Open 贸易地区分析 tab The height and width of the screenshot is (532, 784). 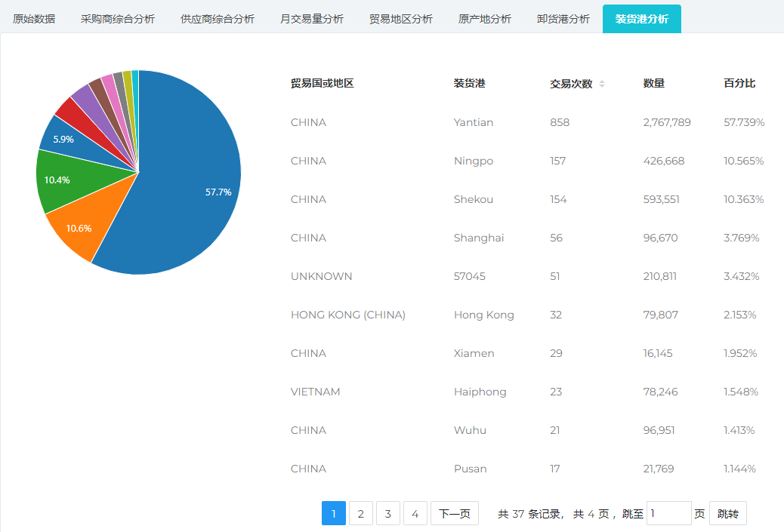coord(400,19)
